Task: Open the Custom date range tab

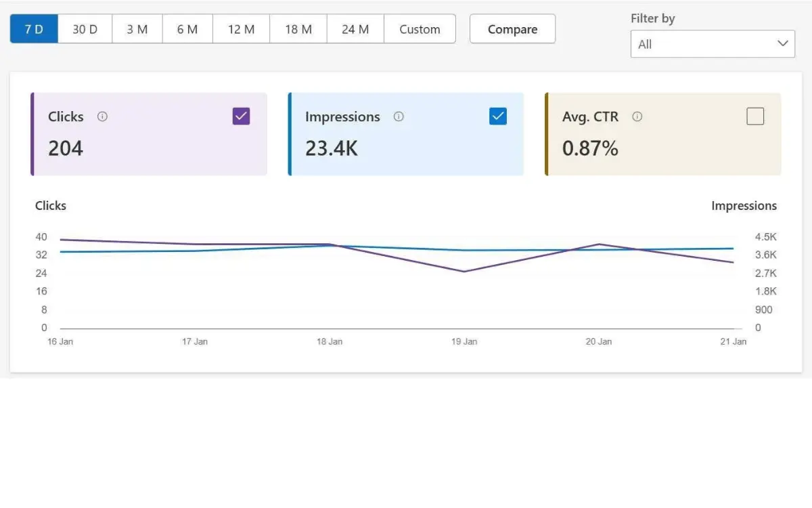Action: [420, 28]
